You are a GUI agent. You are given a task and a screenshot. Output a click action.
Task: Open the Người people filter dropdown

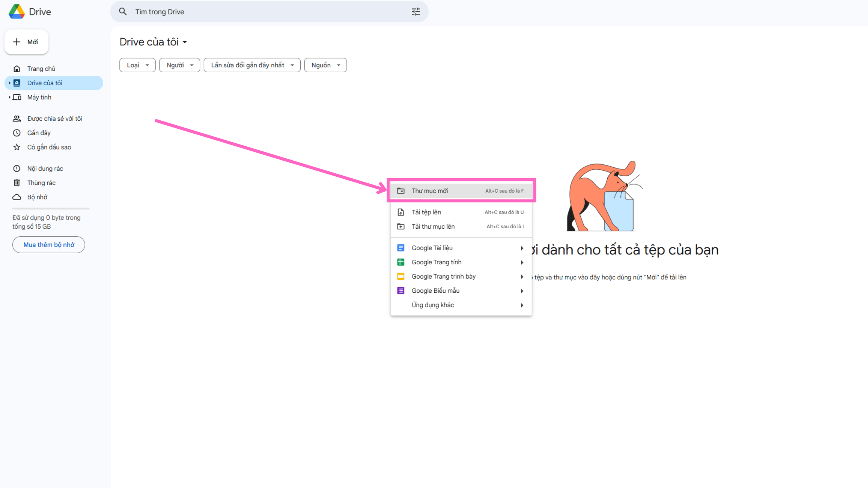179,65
